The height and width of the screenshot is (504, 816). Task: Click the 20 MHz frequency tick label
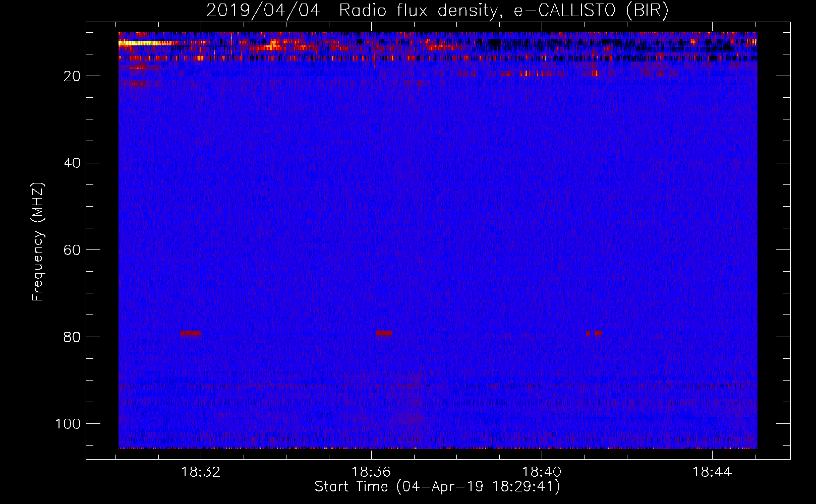point(72,76)
